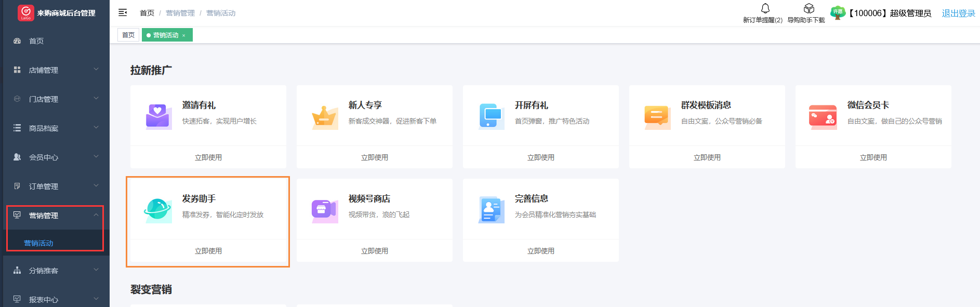
Task: Click the 完善信息 profile document icon
Action: click(491, 210)
